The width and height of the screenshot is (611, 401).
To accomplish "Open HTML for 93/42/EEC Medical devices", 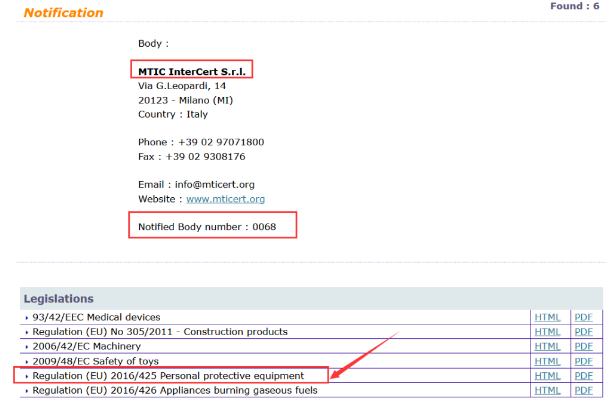I will tap(547, 317).
